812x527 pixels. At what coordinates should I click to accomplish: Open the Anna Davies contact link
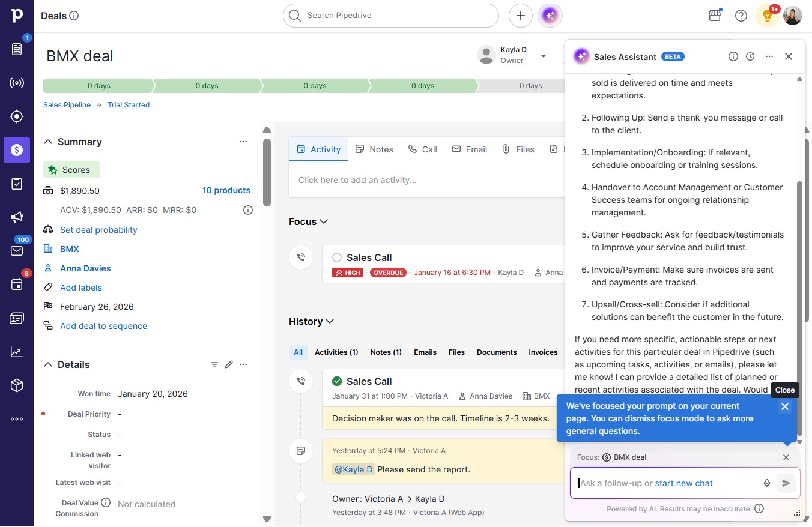tap(85, 268)
